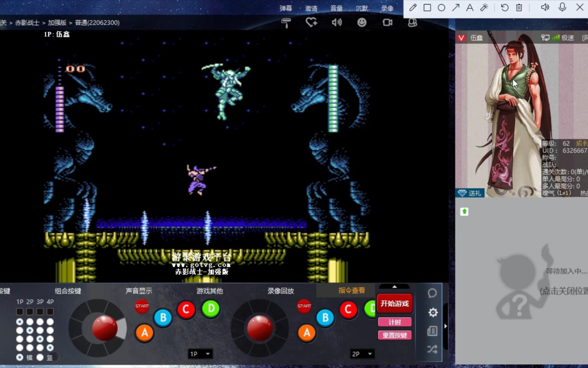The height and width of the screenshot is (368, 588).
Task: Click the 邀请 heart-plus invite icon
Action: [311, 22]
